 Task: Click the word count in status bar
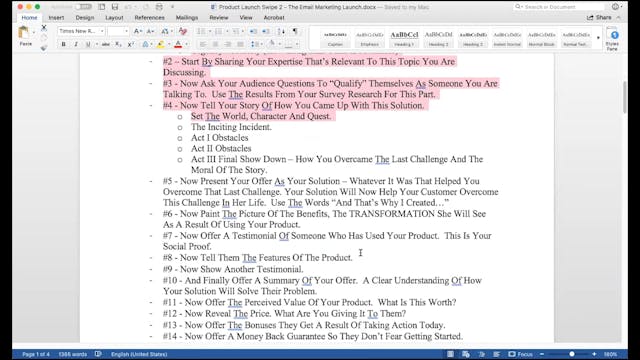73,354
